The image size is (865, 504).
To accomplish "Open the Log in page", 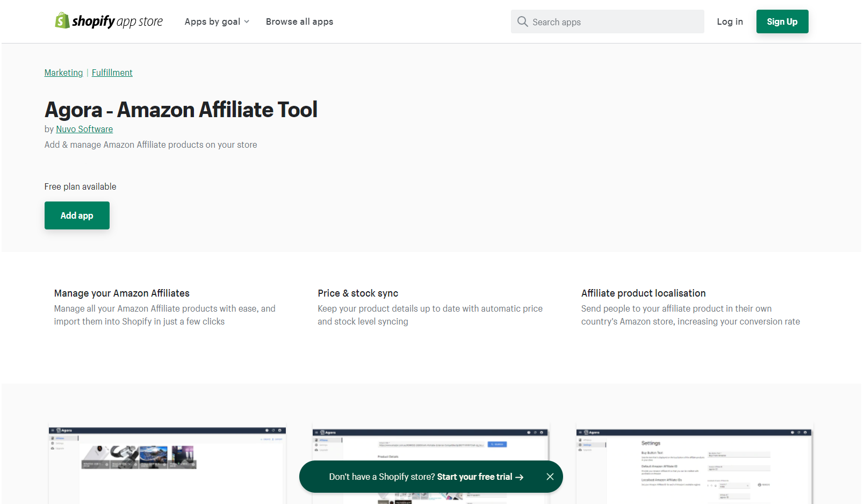I will point(730,21).
